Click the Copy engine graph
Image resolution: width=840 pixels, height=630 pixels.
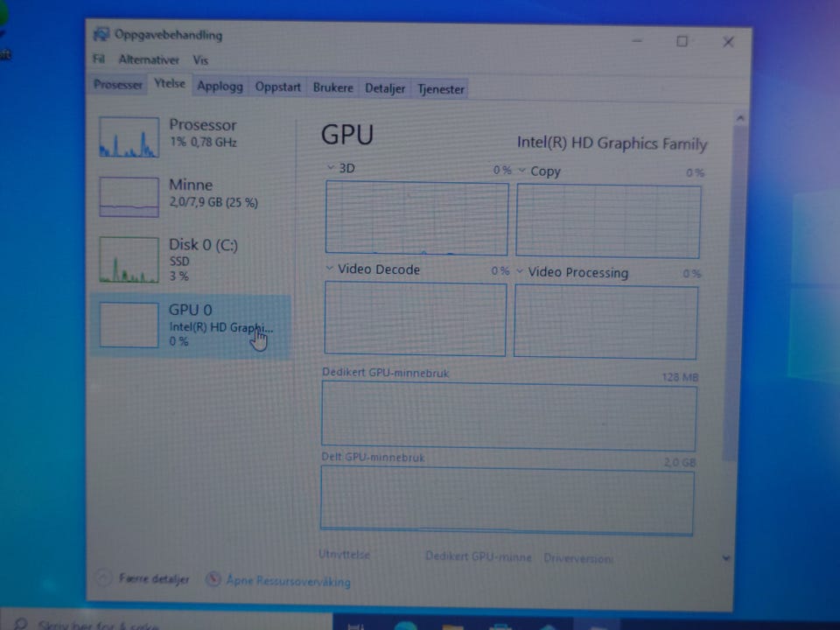point(608,221)
